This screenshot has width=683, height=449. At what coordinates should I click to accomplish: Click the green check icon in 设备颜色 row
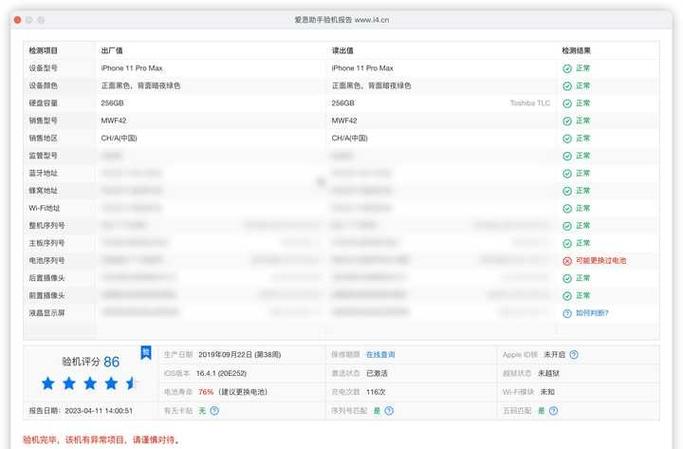(567, 86)
